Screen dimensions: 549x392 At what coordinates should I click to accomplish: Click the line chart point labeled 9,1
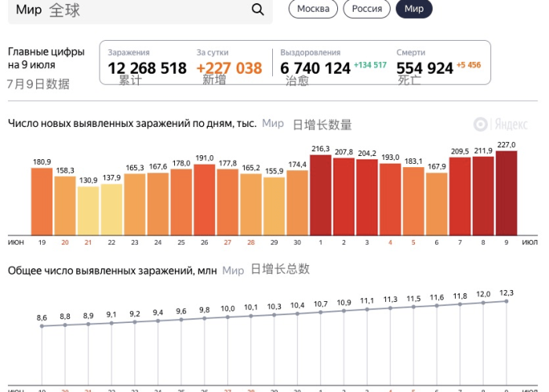(x=111, y=323)
